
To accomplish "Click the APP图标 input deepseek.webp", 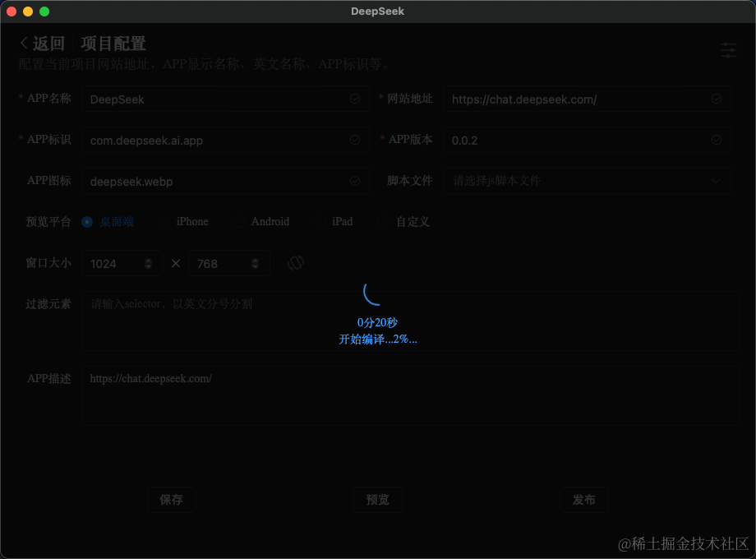I will (225, 181).
